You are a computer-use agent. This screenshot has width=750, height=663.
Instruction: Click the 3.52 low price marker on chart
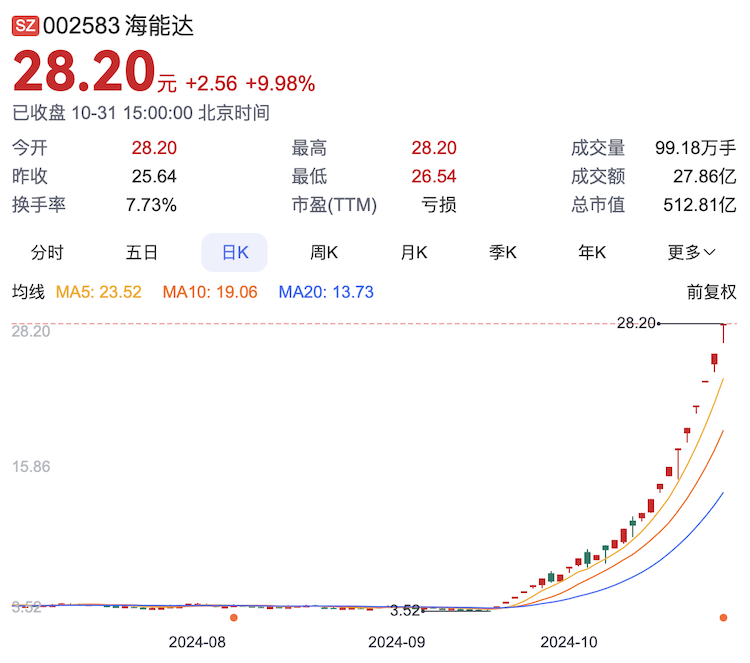pos(405,610)
